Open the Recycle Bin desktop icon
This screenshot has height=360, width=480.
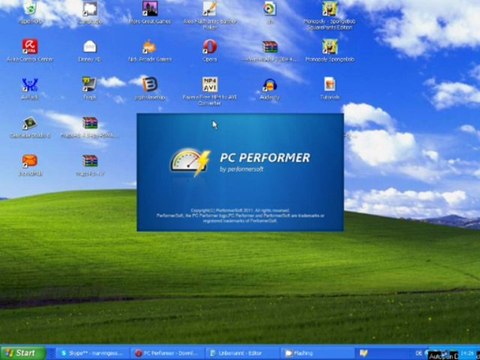(x=30, y=9)
